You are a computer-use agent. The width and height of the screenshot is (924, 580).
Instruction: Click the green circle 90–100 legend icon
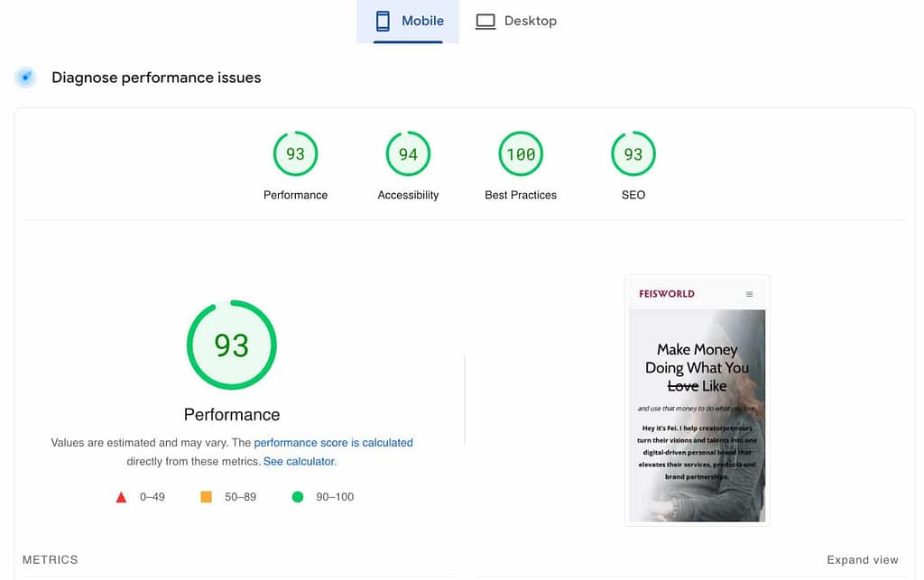click(298, 497)
